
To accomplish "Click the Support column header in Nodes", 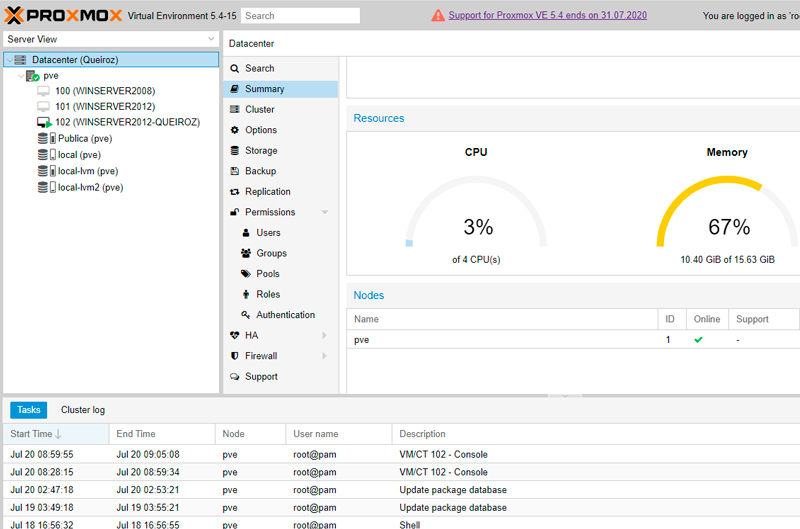I will pyautogui.click(x=764, y=319).
